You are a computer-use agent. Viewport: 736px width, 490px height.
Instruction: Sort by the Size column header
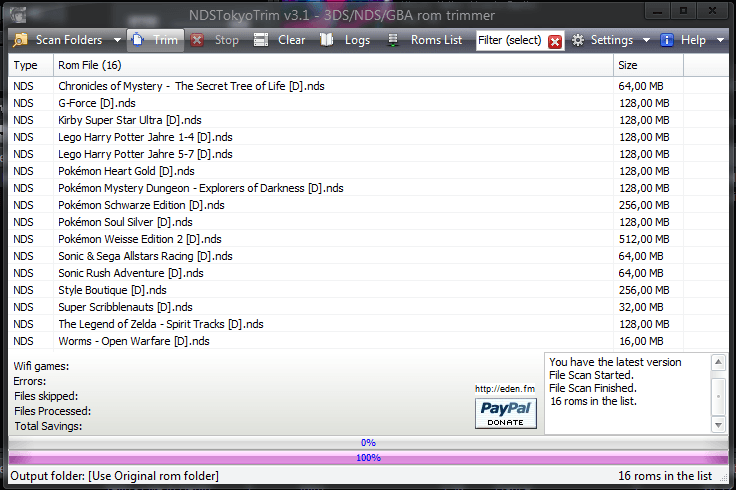(x=648, y=65)
